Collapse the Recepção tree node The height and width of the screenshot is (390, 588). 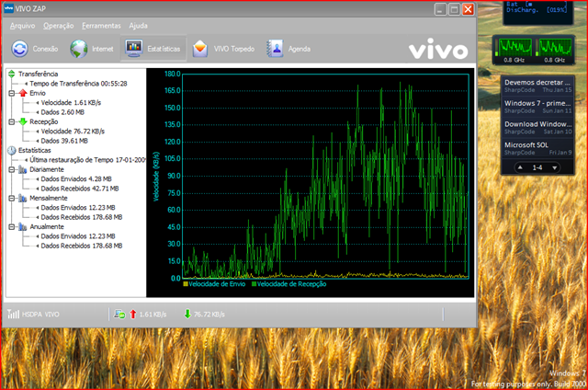(x=12, y=121)
